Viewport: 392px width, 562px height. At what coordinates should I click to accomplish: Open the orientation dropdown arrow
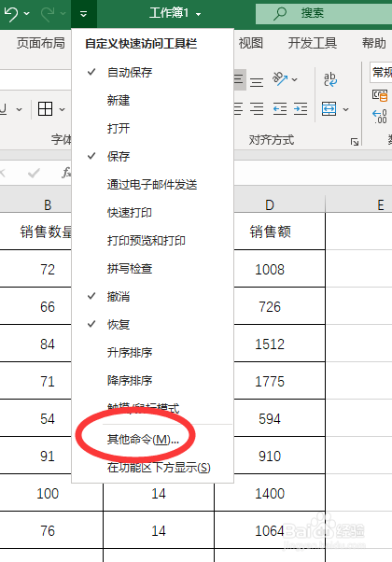point(295,79)
